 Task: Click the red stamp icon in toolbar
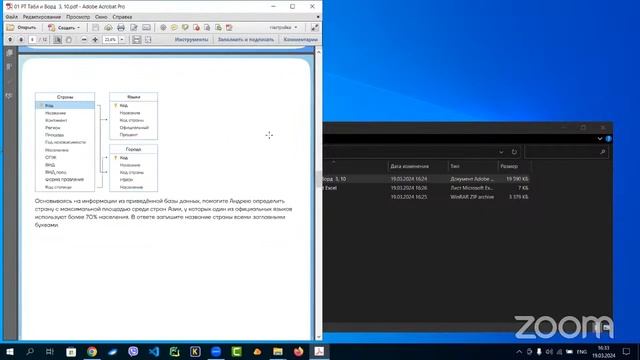(196, 28)
